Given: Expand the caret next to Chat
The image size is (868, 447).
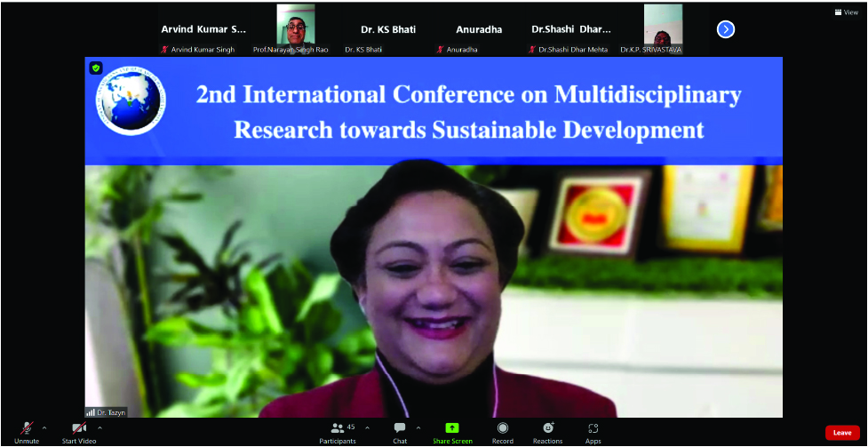Looking at the screenshot, I should (418, 427).
